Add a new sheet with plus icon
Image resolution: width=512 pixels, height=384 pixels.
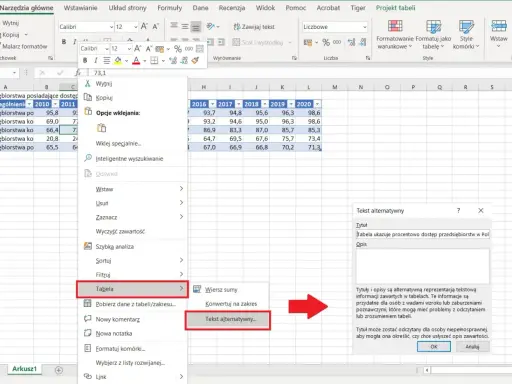click(59, 370)
